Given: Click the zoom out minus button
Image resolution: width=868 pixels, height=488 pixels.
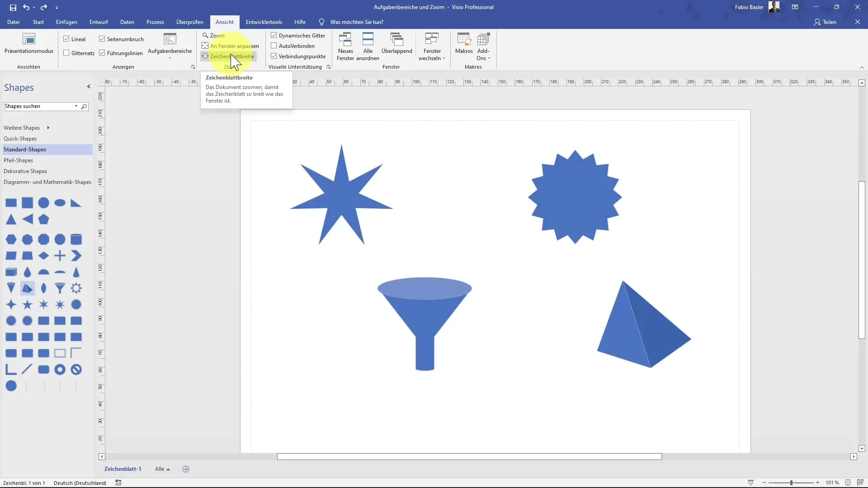Looking at the screenshot, I should click(x=764, y=483).
